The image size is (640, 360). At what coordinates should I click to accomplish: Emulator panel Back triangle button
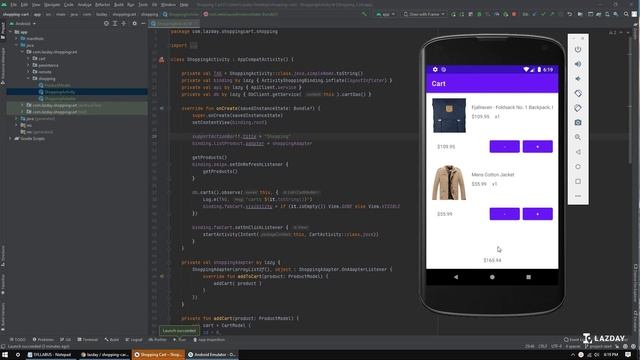pos(578,152)
